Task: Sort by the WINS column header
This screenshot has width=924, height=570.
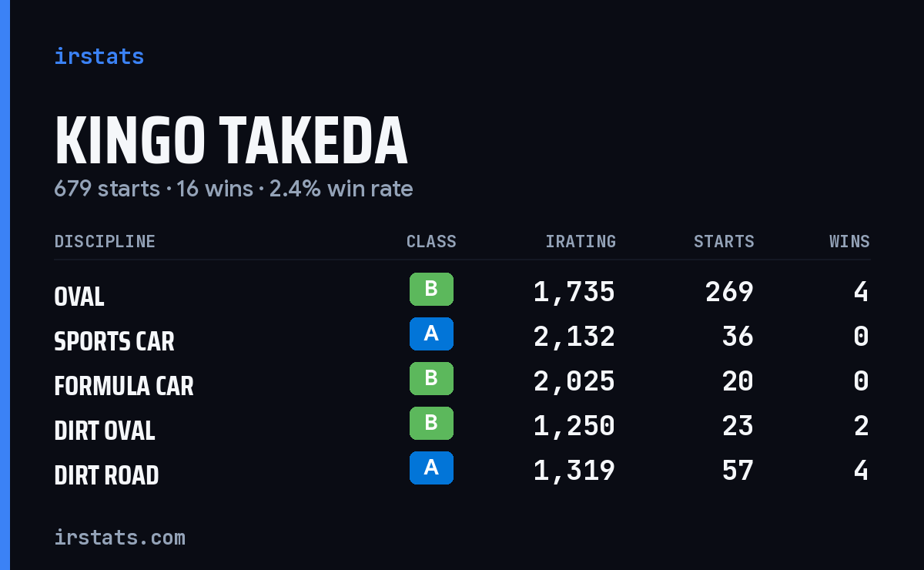Action: (849, 241)
